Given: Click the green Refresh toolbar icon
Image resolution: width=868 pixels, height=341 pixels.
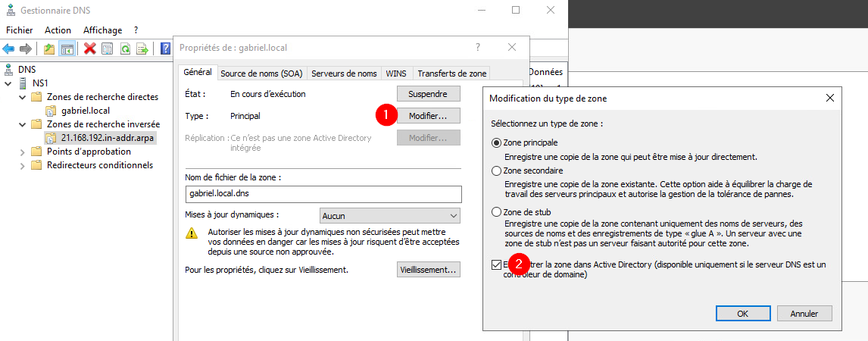Looking at the screenshot, I should click(125, 49).
